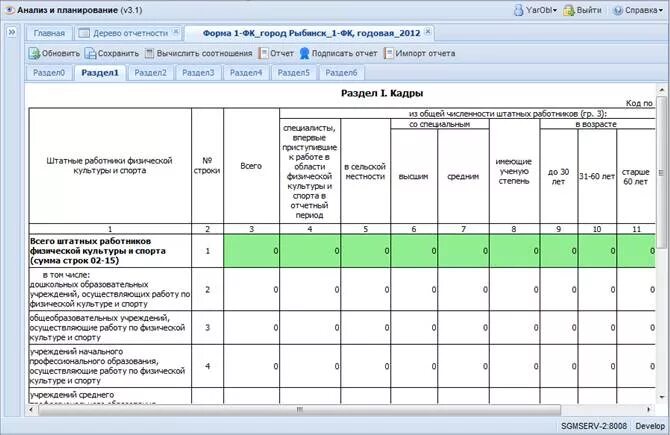Click green total cell under средним
This screenshot has width=670, height=435.
coord(463,251)
